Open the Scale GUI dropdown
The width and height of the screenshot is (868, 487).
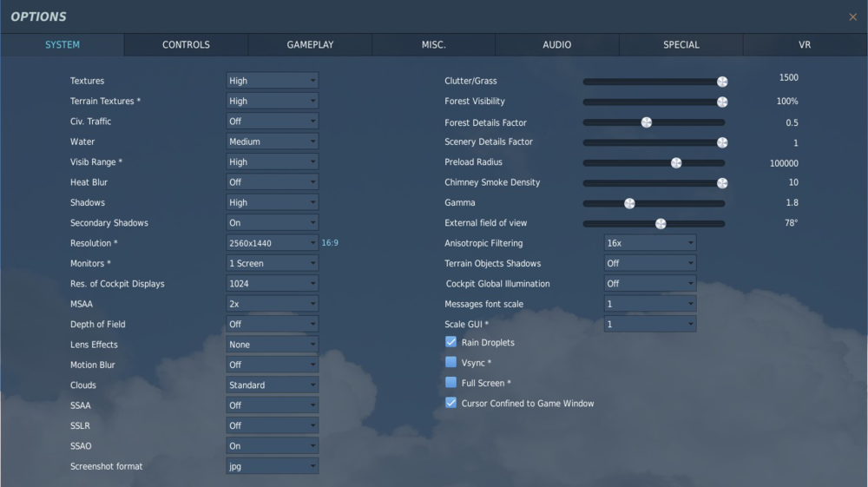(649, 325)
